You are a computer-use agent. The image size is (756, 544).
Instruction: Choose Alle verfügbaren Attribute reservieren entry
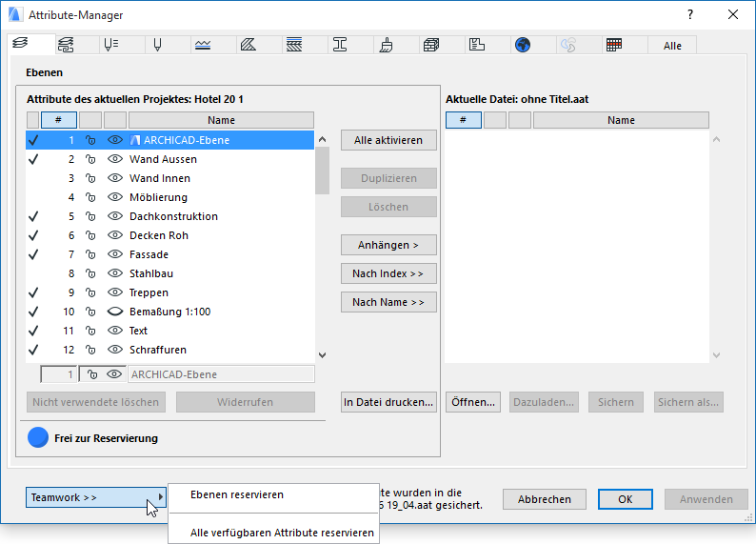(273, 533)
